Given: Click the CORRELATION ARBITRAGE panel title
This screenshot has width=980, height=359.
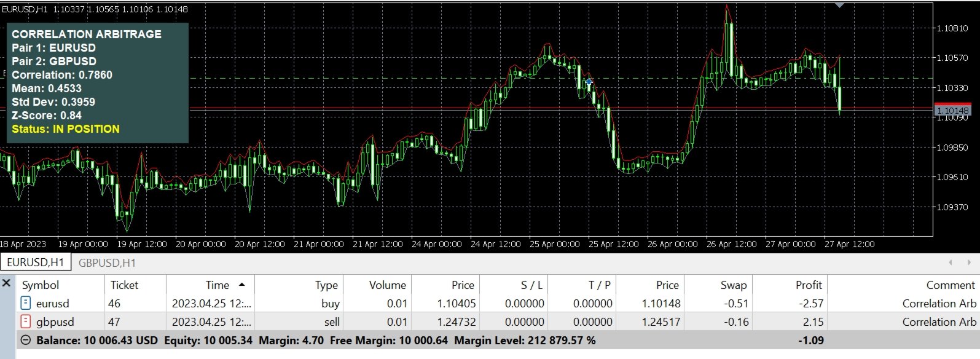Looking at the screenshot, I should click(87, 34).
